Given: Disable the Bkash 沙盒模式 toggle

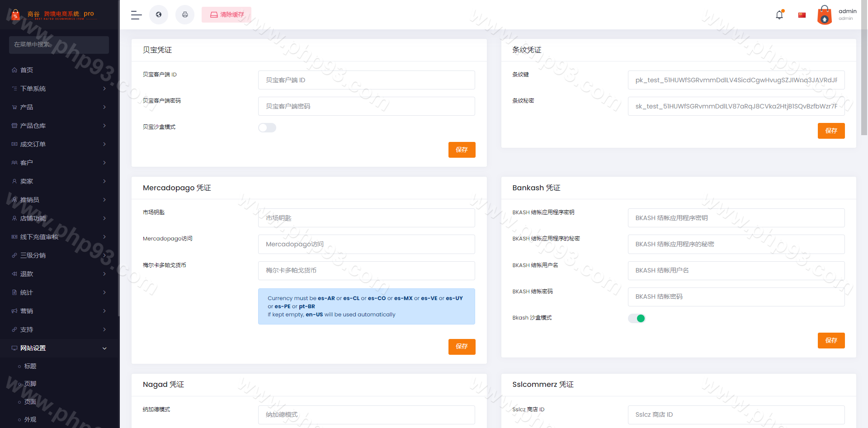Looking at the screenshot, I should (637, 319).
